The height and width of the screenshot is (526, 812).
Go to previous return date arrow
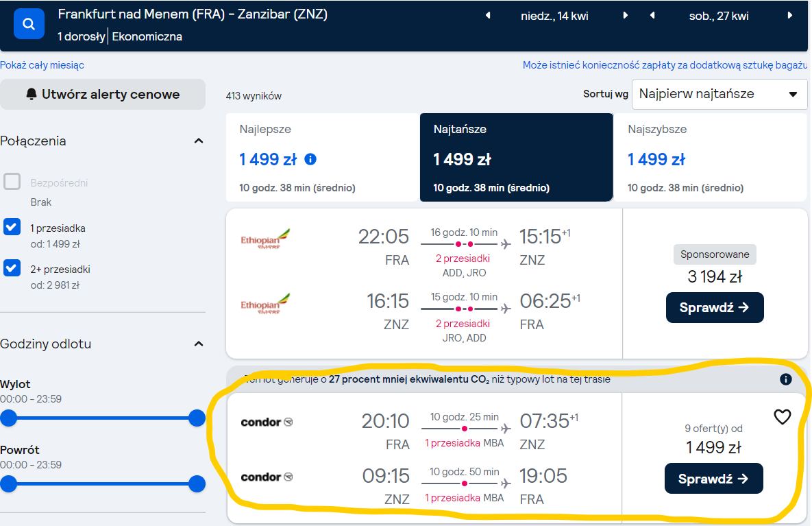click(652, 16)
